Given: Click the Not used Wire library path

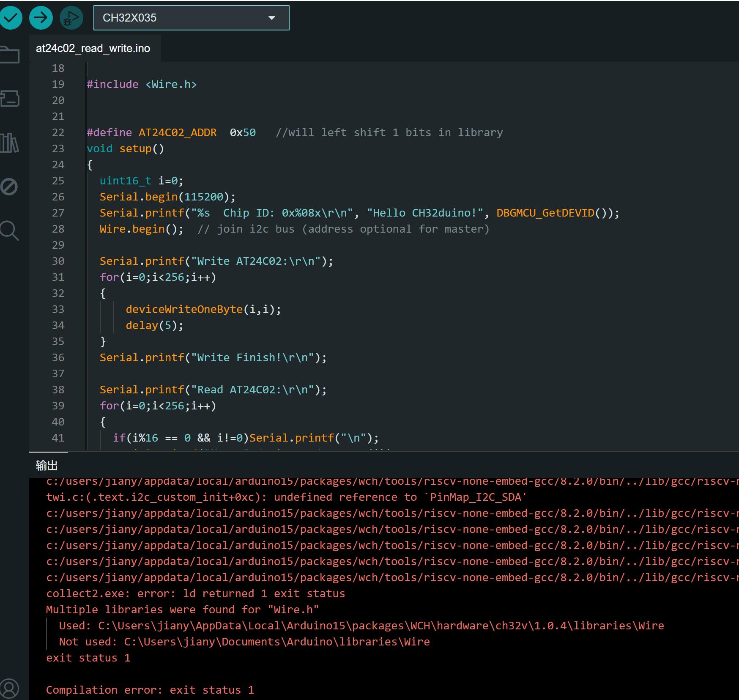Looking at the screenshot, I should click(244, 642).
